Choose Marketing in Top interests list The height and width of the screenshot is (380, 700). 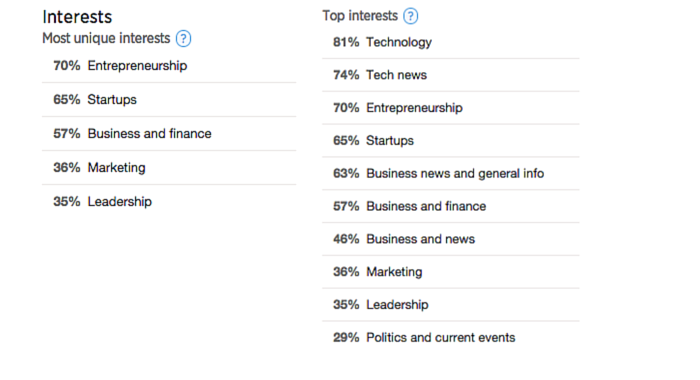(x=450, y=272)
